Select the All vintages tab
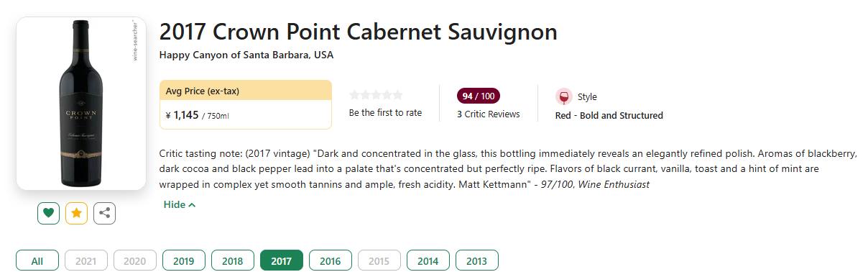The height and width of the screenshot is (272, 868). (37, 260)
